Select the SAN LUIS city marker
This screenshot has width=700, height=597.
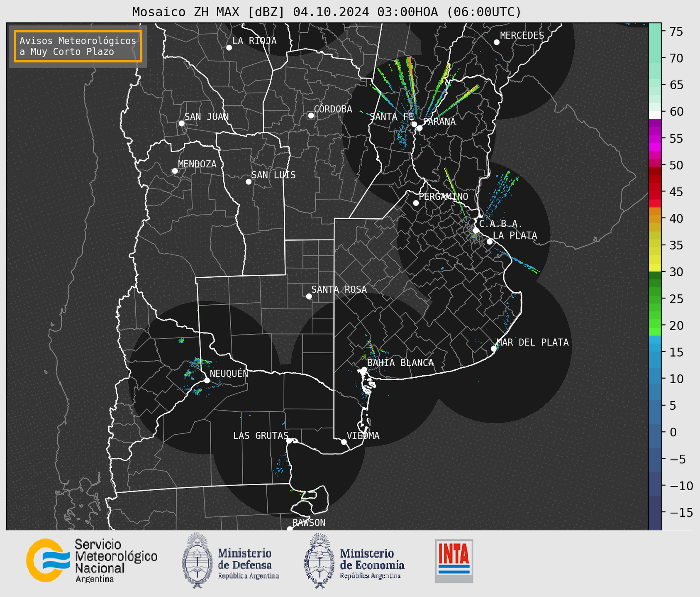[x=249, y=182]
